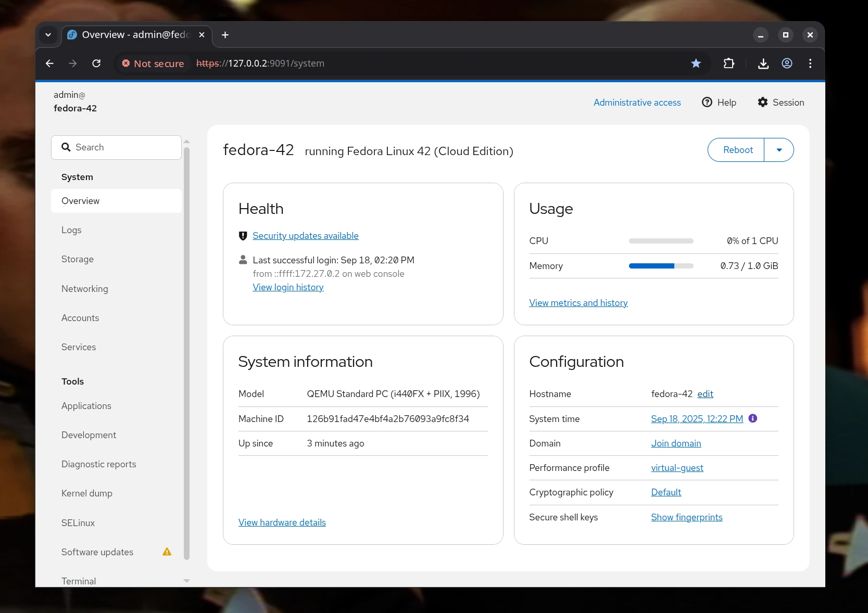Click the Cockpit logo in the browser tab
868x613 pixels.
click(72, 34)
